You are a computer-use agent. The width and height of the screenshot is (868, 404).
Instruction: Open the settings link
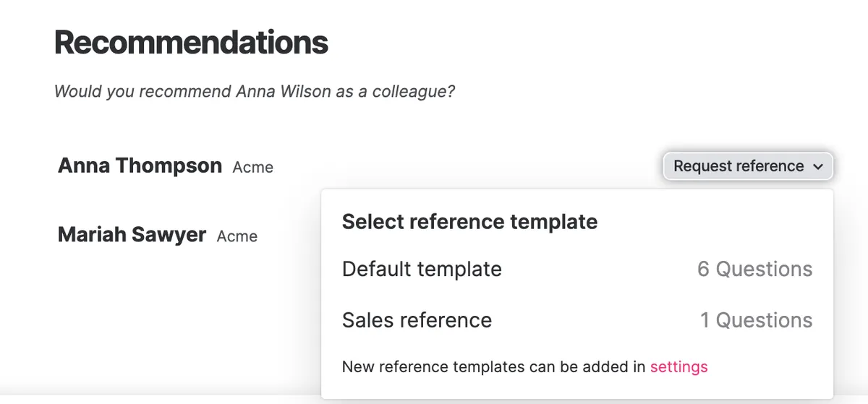(x=678, y=366)
